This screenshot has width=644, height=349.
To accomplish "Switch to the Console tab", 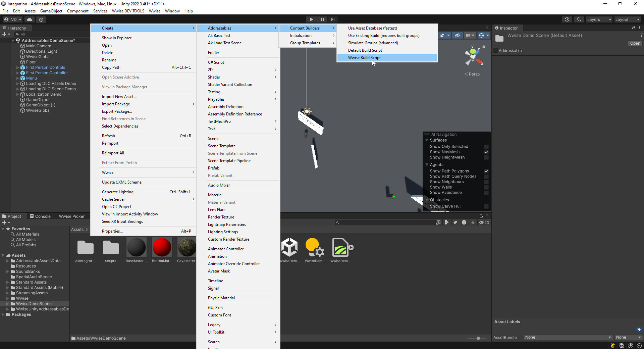I will coord(40,216).
